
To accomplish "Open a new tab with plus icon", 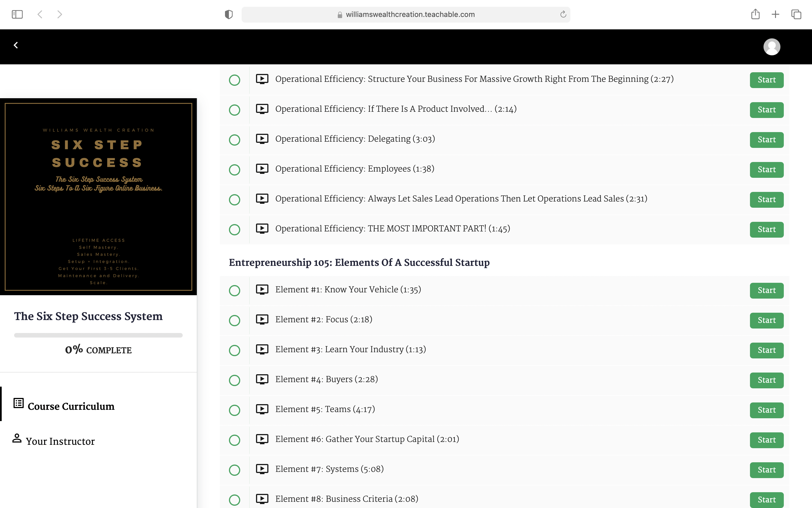I will 775,14.
